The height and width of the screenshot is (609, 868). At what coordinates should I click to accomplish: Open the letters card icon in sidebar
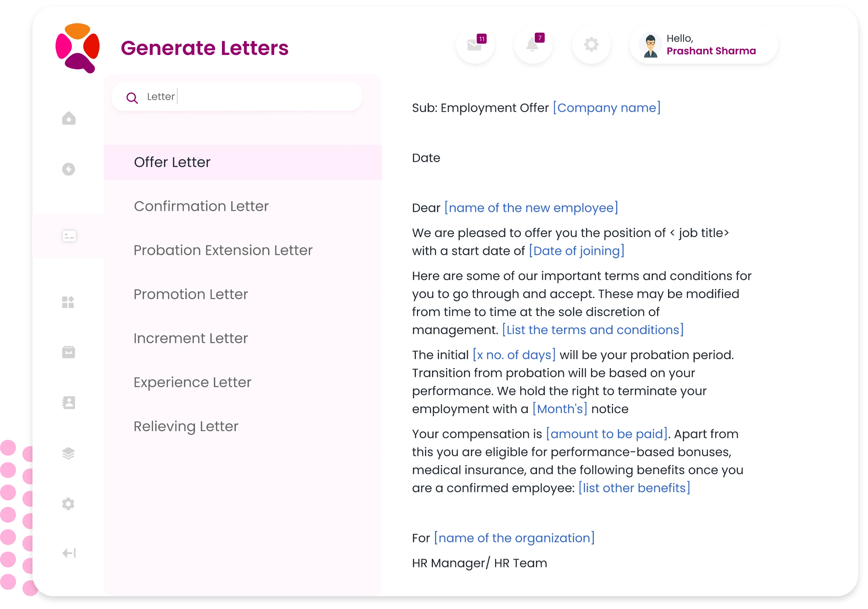coord(69,236)
